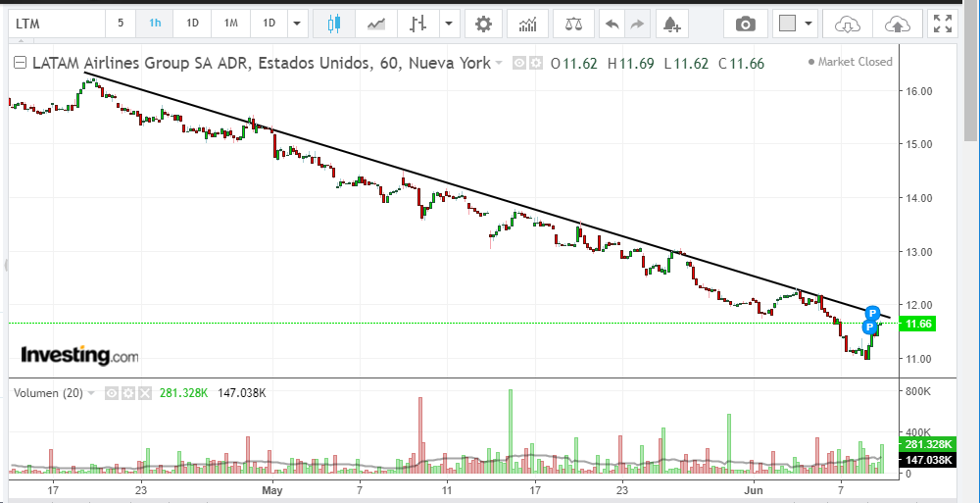The width and height of the screenshot is (980, 503).
Task: Select the 5 minute interval
Action: pos(121,24)
